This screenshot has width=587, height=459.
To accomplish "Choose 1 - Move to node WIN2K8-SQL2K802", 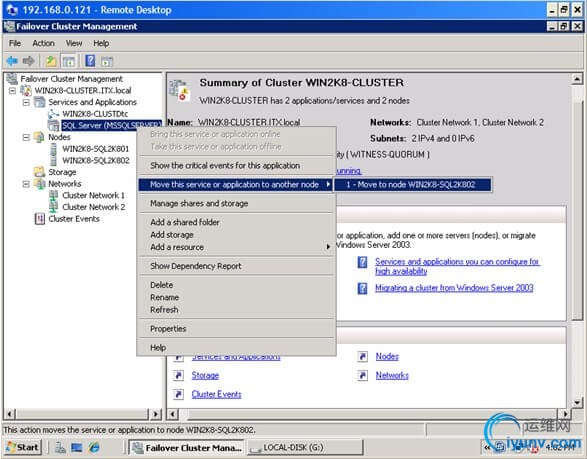I will point(413,185).
